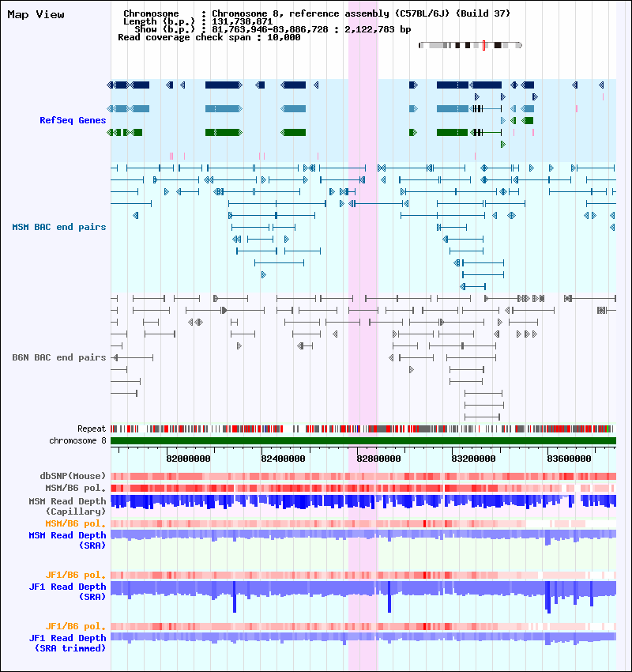Open the RefSeq Genes track label
The height and width of the screenshot is (672, 632).
pos(73,120)
